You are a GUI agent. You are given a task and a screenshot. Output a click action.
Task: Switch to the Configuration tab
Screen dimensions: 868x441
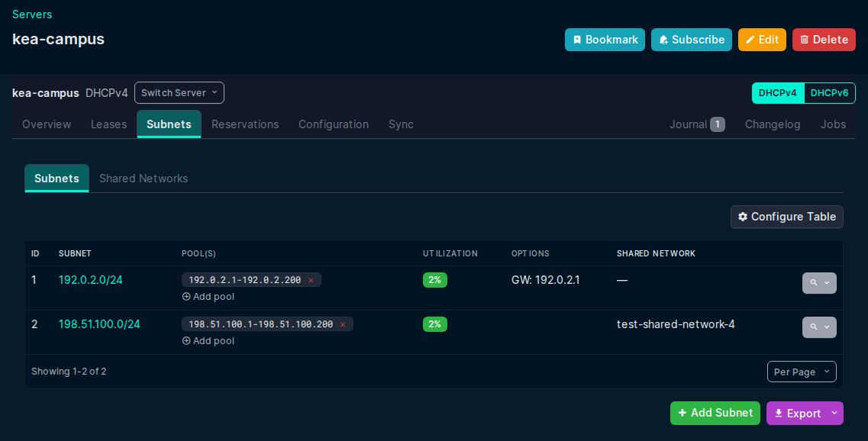click(334, 124)
